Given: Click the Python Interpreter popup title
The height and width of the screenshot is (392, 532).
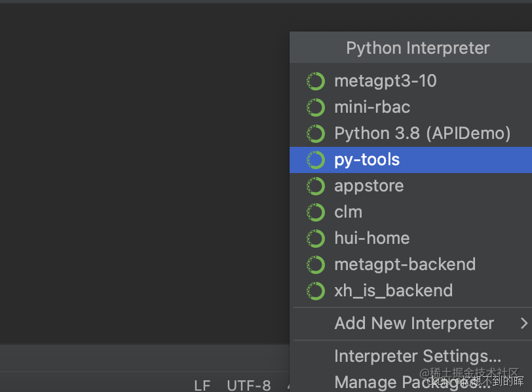Looking at the screenshot, I should [x=417, y=49].
